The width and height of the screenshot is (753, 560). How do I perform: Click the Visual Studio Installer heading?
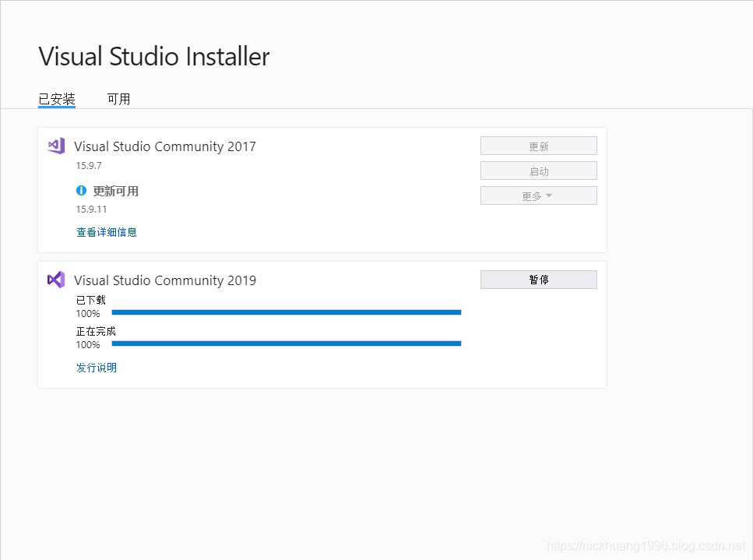coord(154,57)
